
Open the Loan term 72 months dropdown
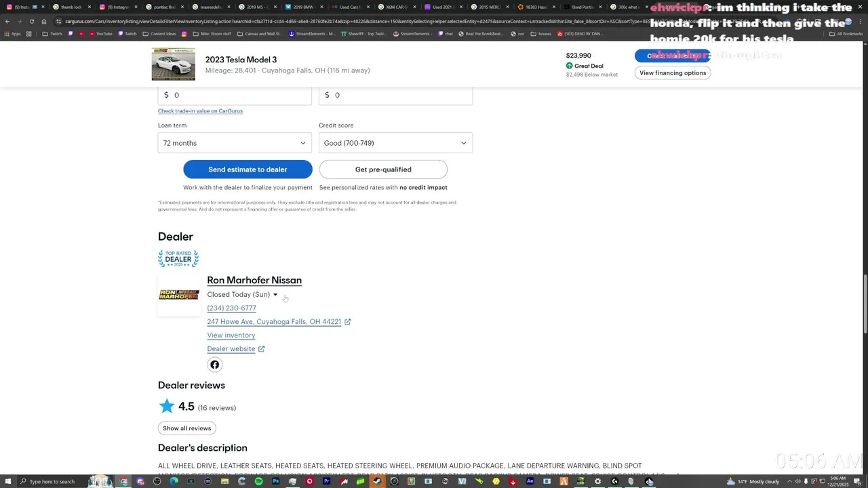point(235,143)
